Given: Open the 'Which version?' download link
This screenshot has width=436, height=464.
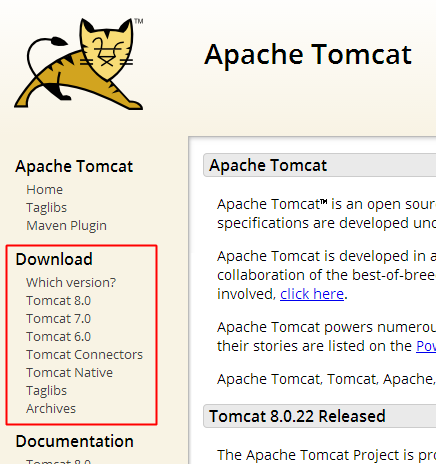Looking at the screenshot, I should (71, 282).
